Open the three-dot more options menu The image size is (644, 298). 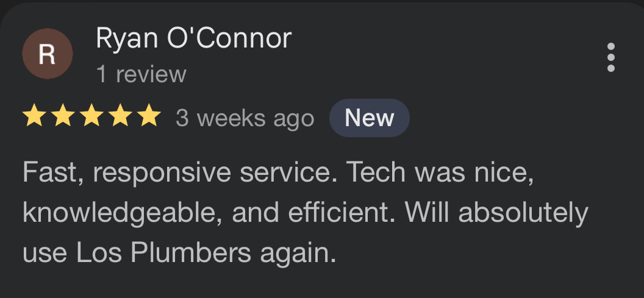610,58
